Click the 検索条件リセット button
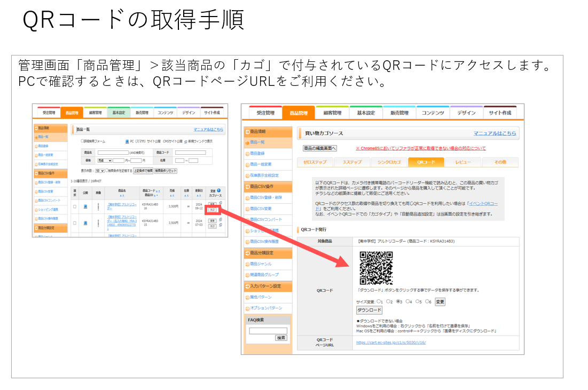588x390 pixels. click(x=166, y=171)
